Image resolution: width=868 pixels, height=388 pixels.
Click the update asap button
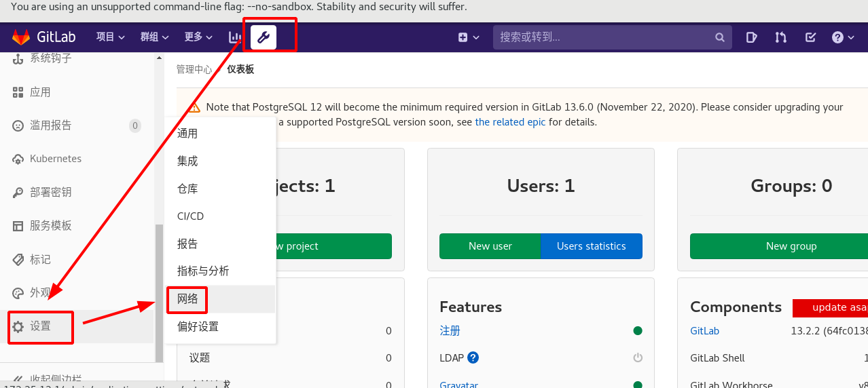coord(831,307)
